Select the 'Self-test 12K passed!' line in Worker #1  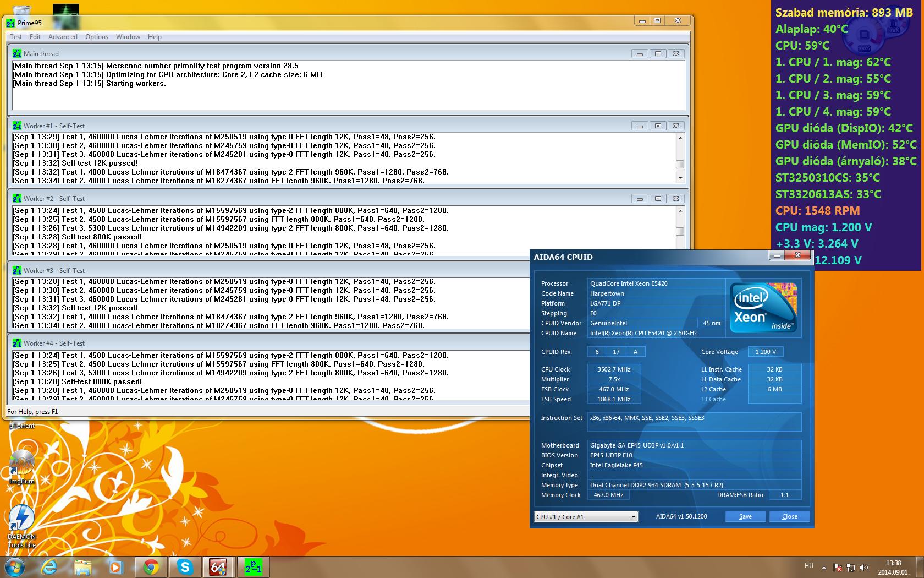point(75,163)
